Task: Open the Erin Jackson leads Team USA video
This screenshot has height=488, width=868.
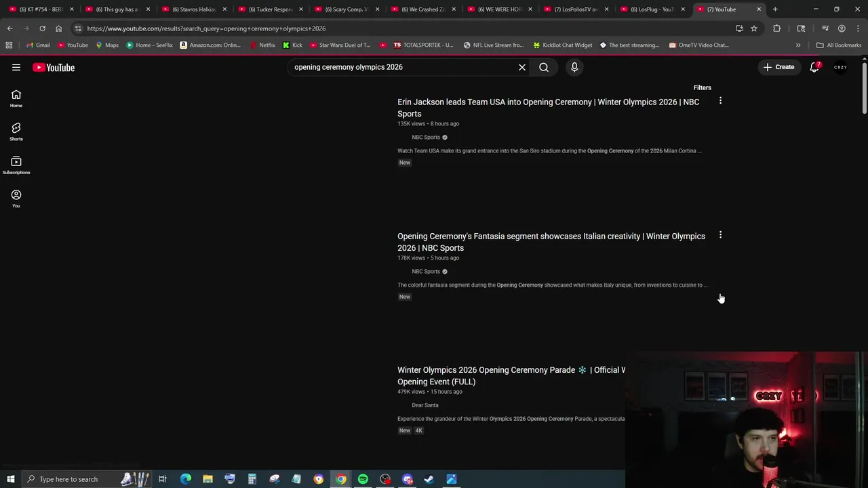Action: 548,108
